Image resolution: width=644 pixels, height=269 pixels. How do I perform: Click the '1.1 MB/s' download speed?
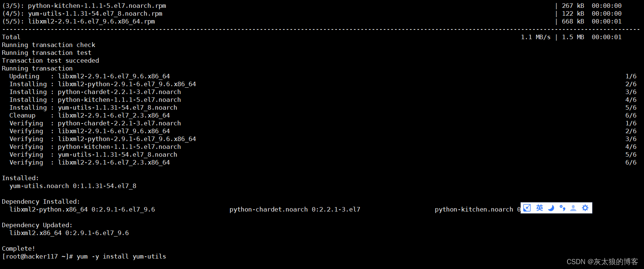point(536,37)
